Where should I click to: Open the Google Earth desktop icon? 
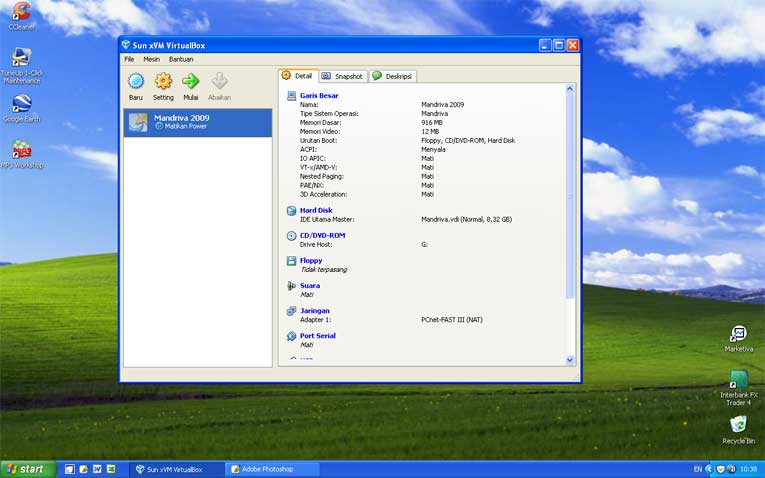pyautogui.click(x=21, y=108)
